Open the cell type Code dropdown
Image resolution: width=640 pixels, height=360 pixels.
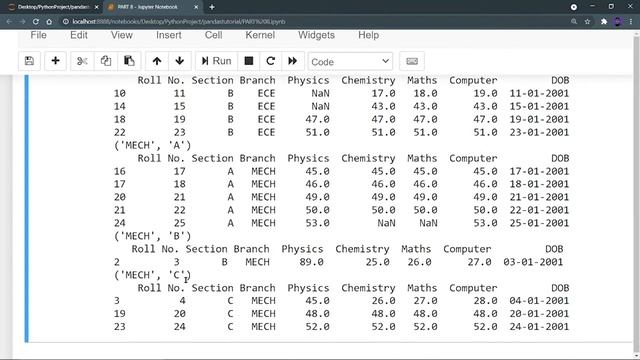click(x=350, y=62)
